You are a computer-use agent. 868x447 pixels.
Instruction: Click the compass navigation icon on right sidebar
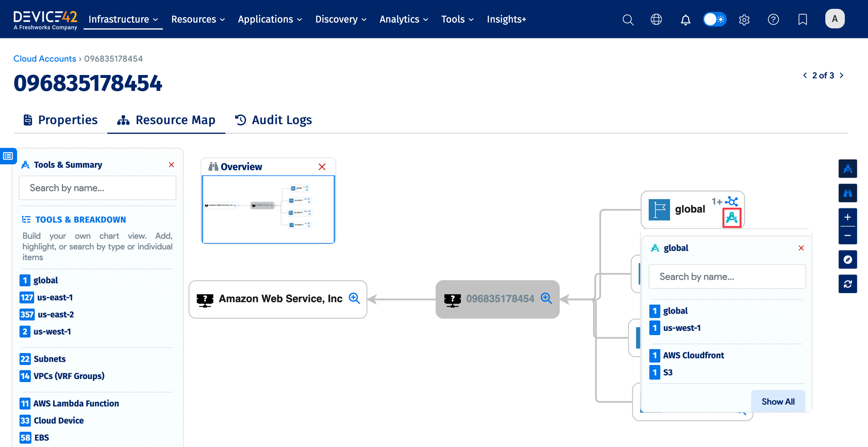[x=848, y=259]
